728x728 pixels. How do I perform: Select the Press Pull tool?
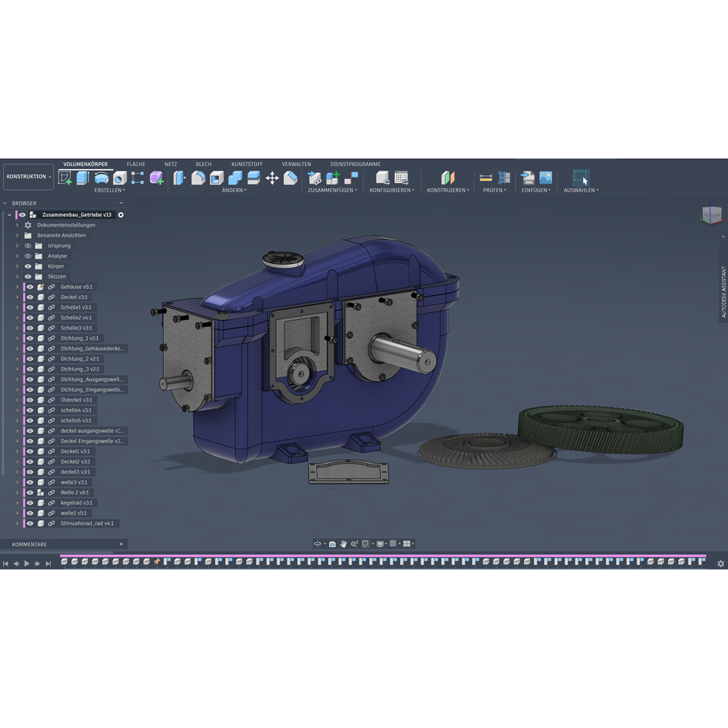point(179,177)
